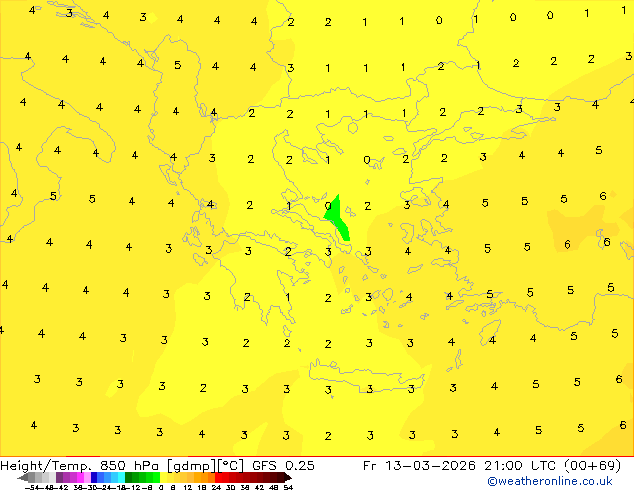Click the left gray arrow end of legend

pos(23,477)
